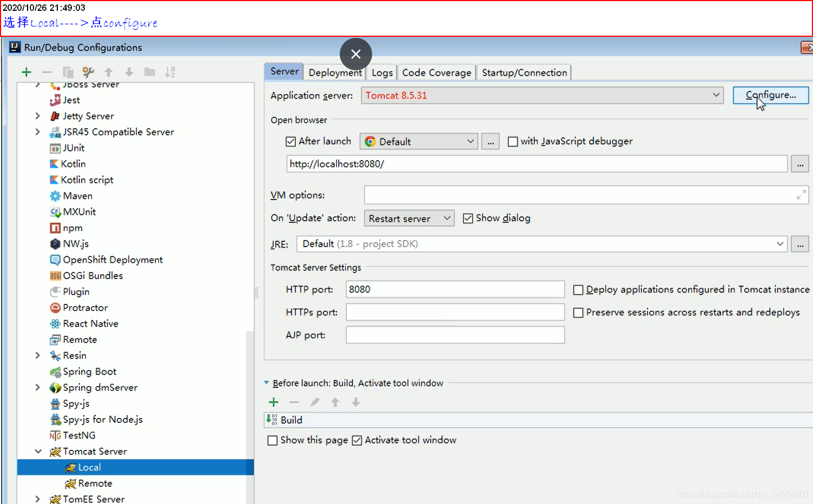The height and width of the screenshot is (504, 813).
Task: Click the OpenShift Deployment icon
Action: tap(55, 260)
